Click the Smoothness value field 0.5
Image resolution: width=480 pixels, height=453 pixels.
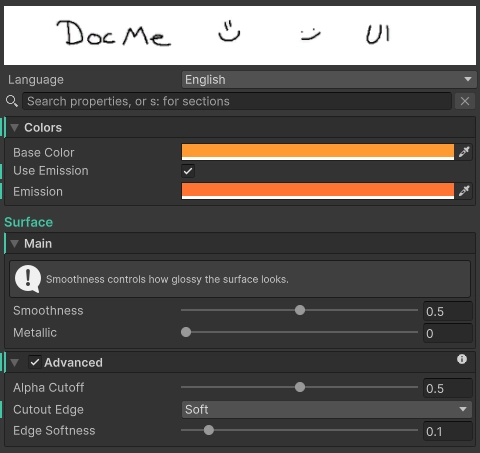click(448, 311)
